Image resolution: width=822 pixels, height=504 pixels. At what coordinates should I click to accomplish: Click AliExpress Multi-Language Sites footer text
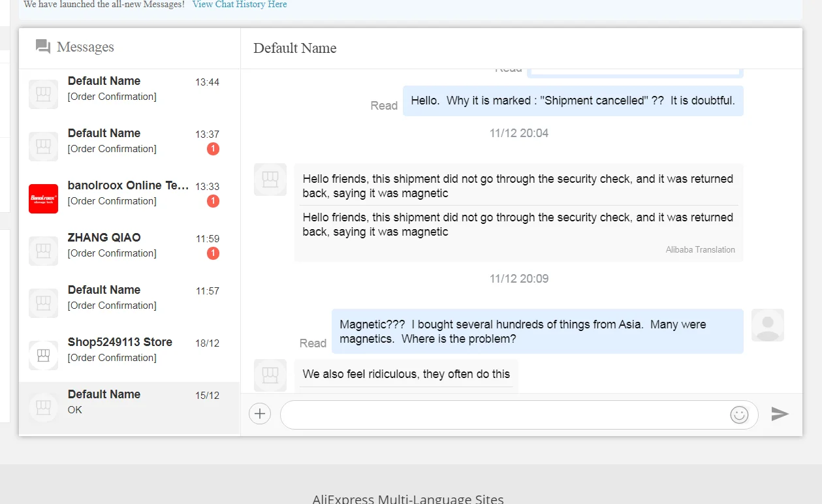[408, 499]
